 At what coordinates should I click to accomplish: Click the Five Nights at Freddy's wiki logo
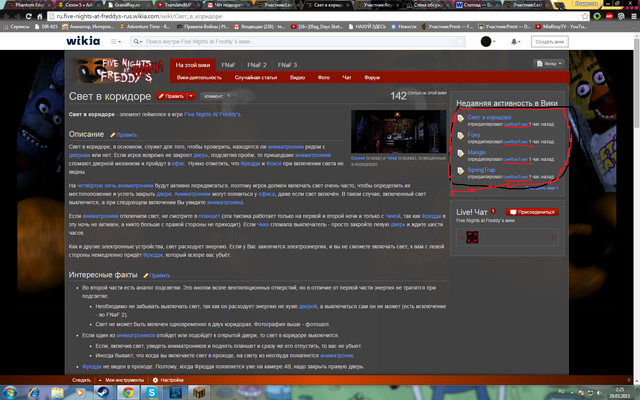pyautogui.click(x=116, y=70)
